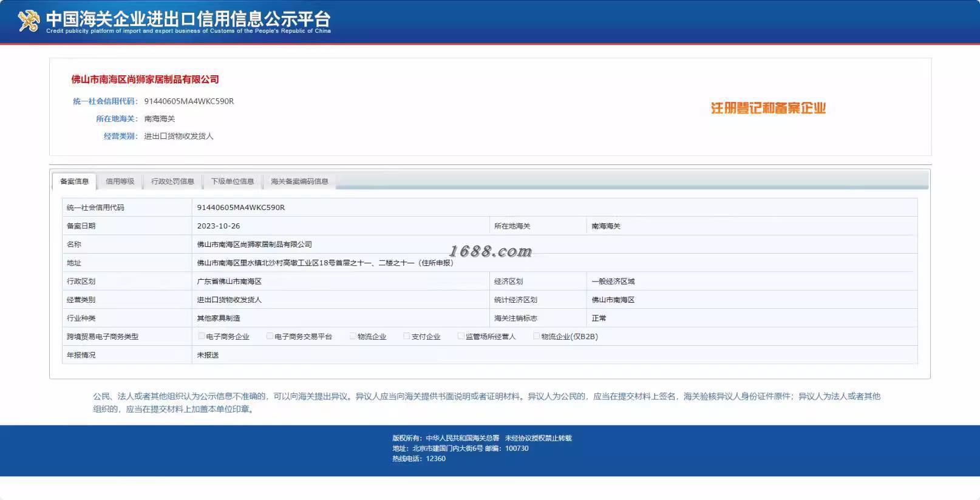This screenshot has width=980, height=500.
Task: Click the 一般经济区域 cell
Action: (613, 282)
